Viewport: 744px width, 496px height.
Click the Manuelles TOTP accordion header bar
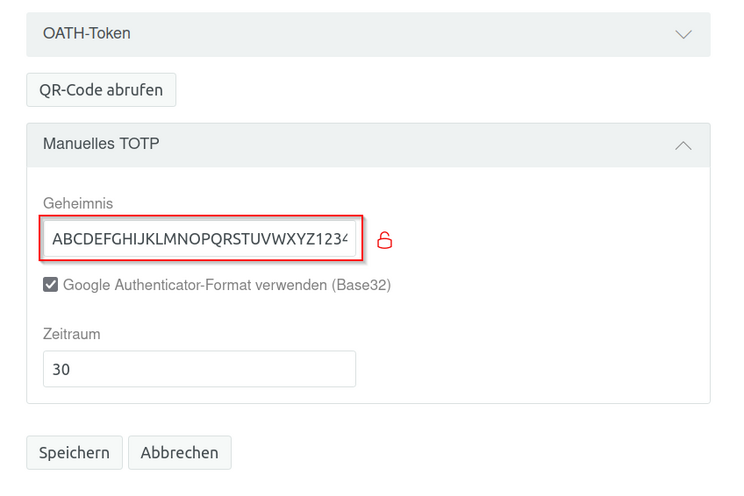(368, 145)
